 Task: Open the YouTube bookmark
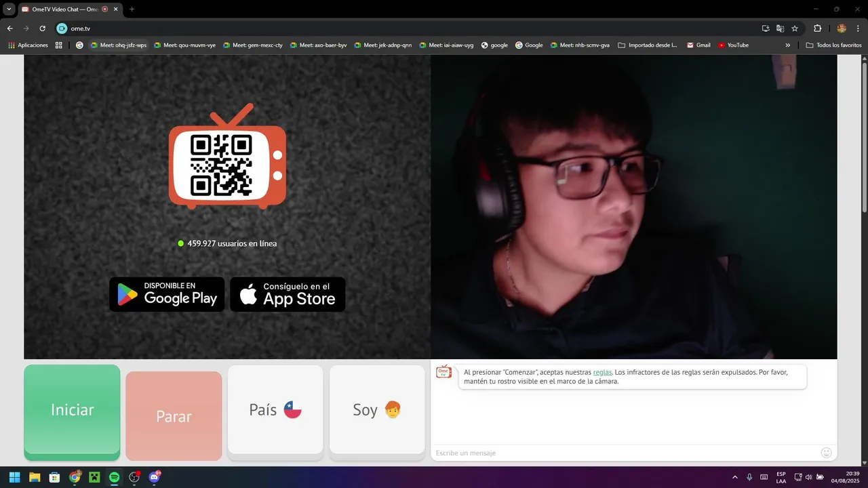click(x=733, y=45)
